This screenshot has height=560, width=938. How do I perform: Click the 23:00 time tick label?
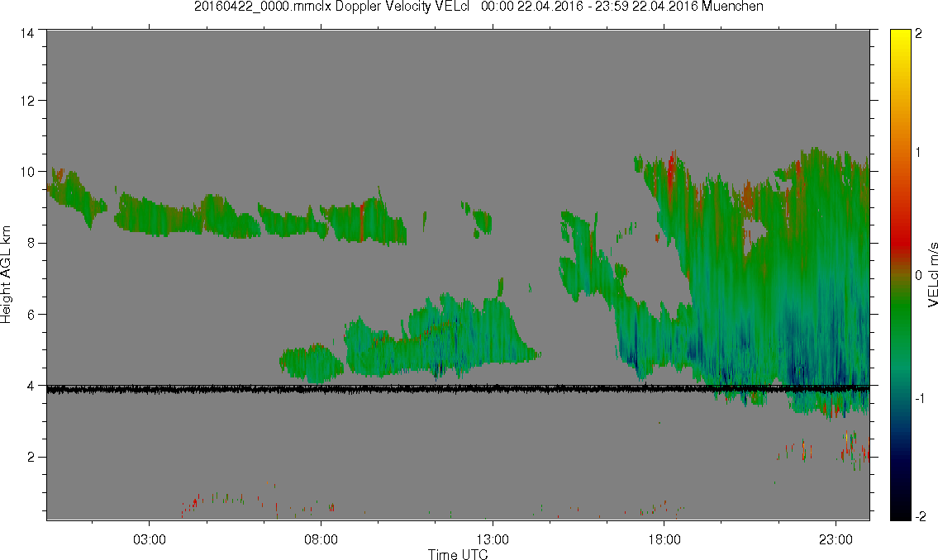[836, 539]
